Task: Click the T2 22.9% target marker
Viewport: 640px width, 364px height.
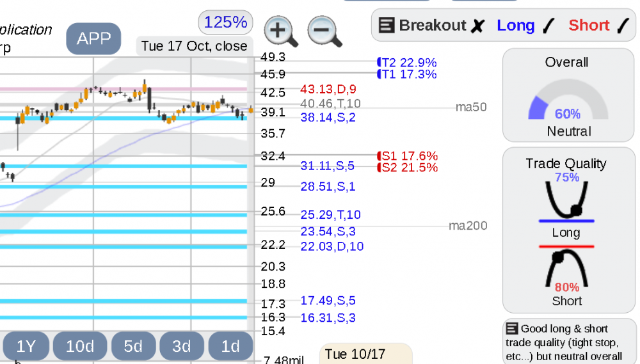Action: pyautogui.click(x=406, y=63)
